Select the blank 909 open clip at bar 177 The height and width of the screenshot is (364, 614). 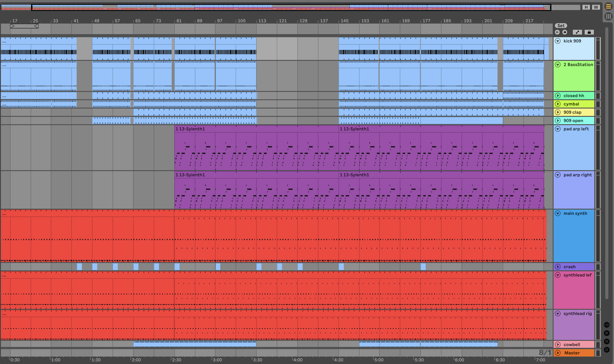[x=462, y=121]
